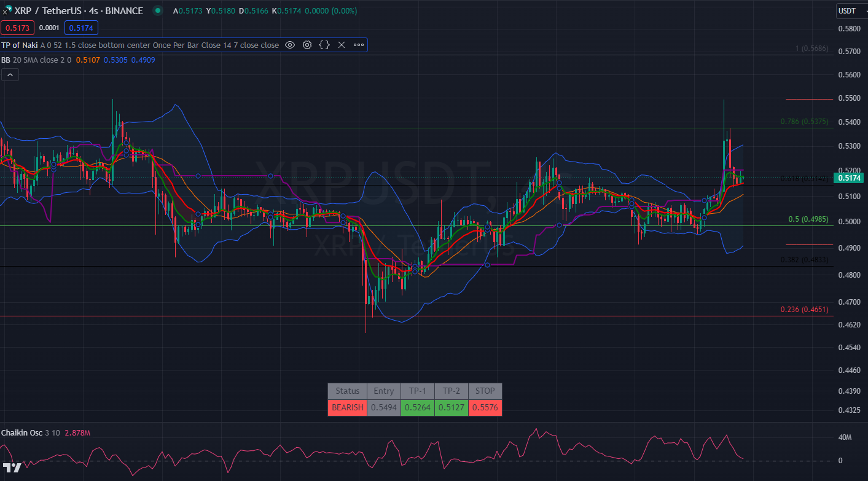Click the STOP header cell
The image size is (868, 481).
pos(485,391)
